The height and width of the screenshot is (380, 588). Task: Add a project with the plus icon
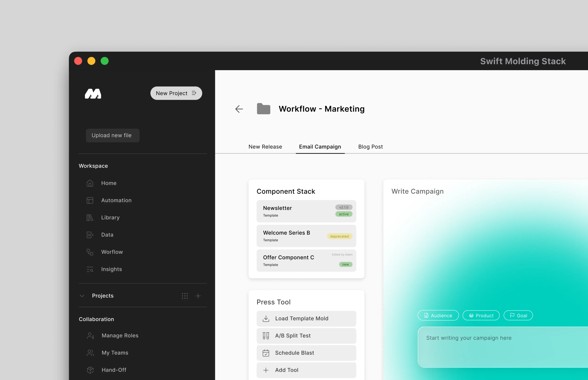click(x=198, y=296)
